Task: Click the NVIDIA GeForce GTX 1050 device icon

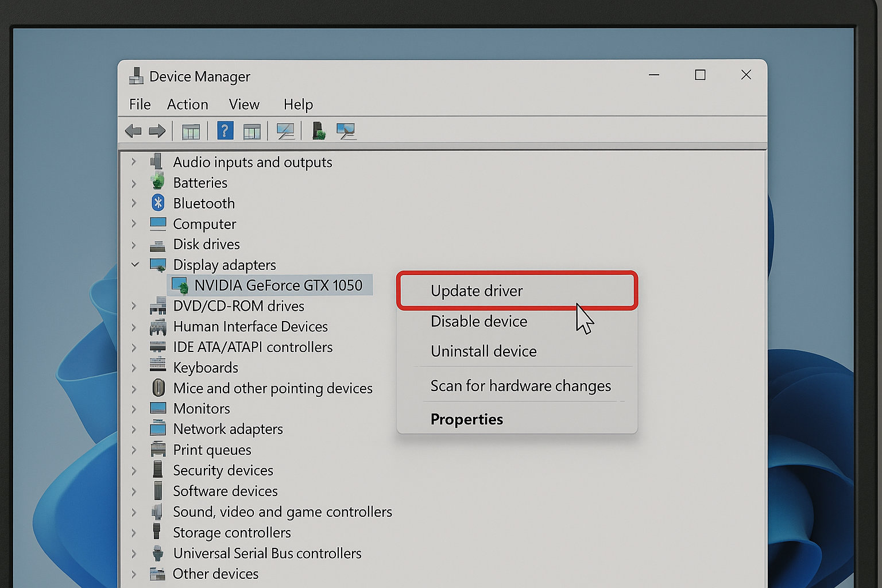Action: coord(180,285)
